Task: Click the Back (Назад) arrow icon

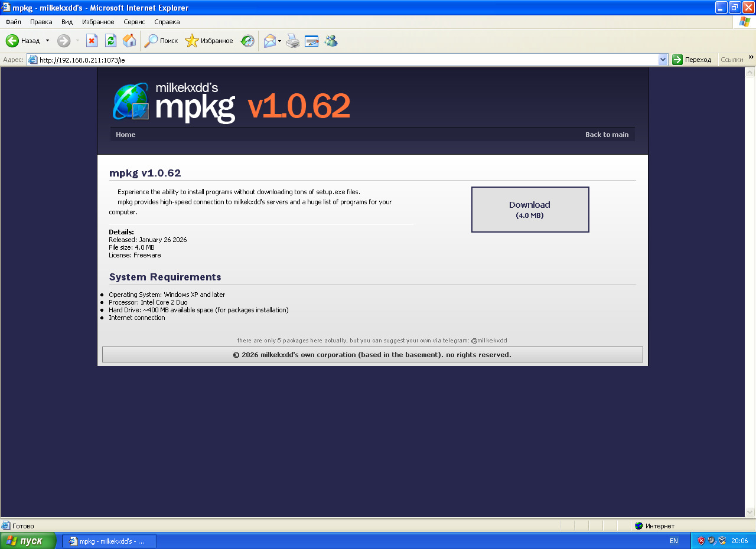Action: (x=12, y=41)
